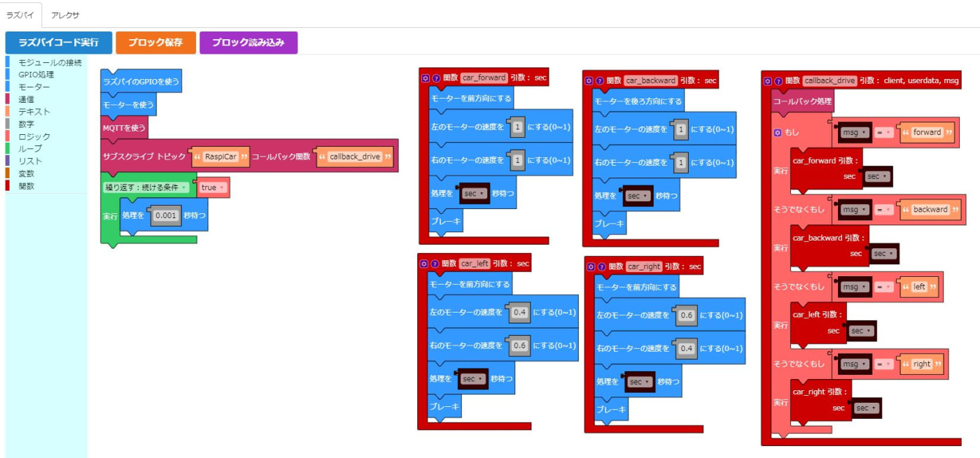Switch to the アレクサ tab

tap(65, 15)
